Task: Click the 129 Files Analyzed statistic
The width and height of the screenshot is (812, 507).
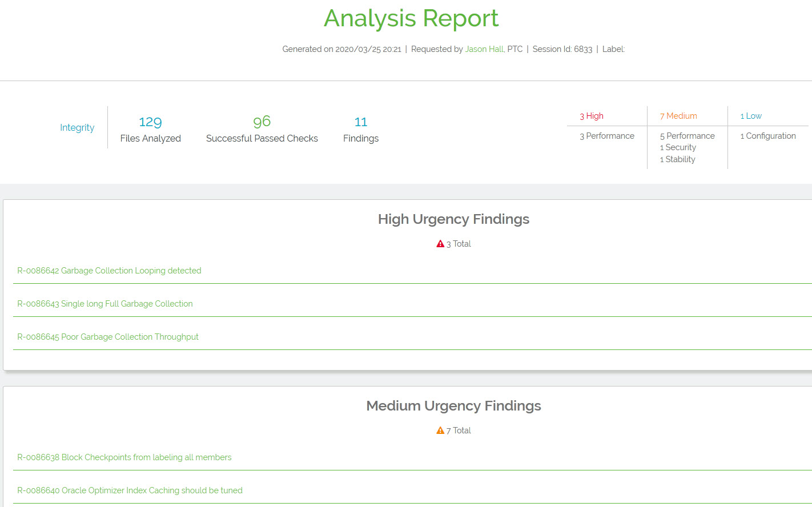Action: pyautogui.click(x=150, y=128)
